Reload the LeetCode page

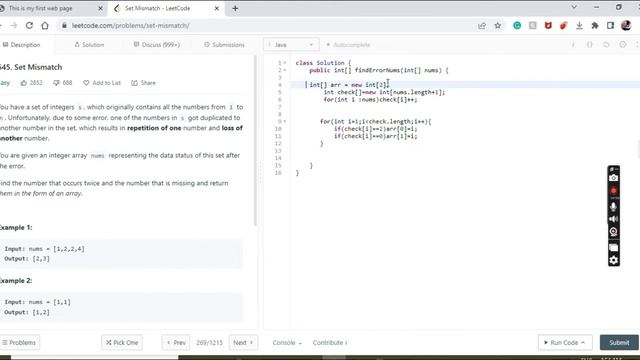pyautogui.click(x=29, y=25)
